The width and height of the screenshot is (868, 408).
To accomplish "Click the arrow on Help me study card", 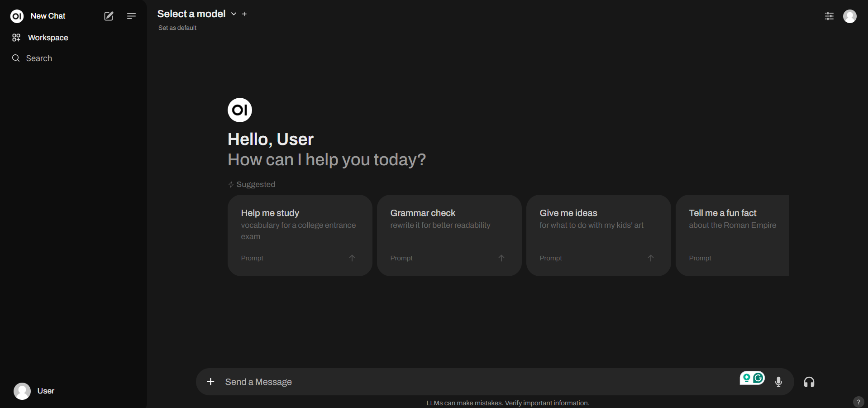I will click(x=352, y=258).
